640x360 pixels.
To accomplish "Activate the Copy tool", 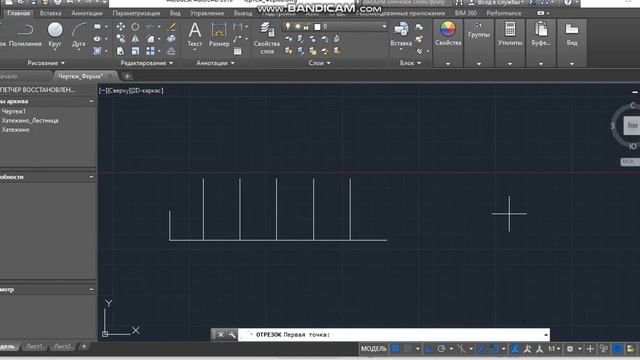I will click(121, 39).
